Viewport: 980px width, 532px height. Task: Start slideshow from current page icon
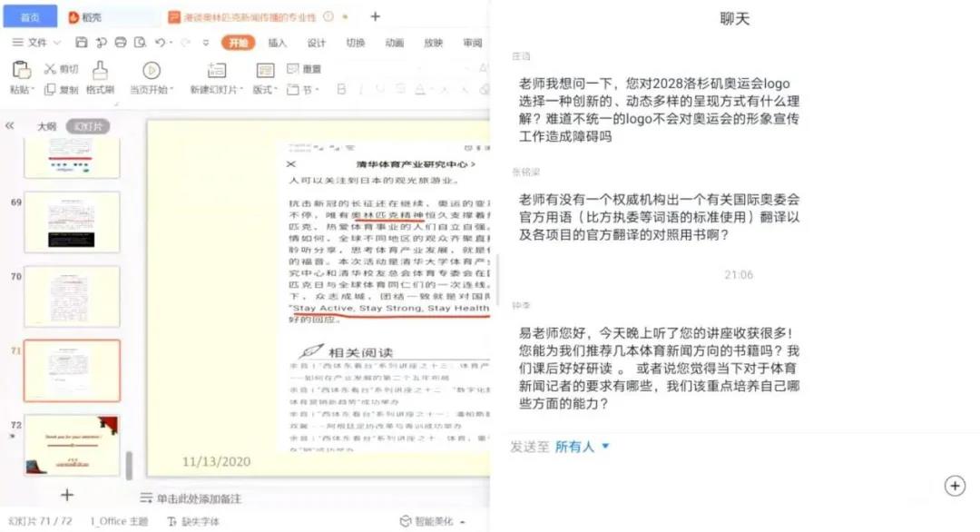pyautogui.click(x=151, y=69)
